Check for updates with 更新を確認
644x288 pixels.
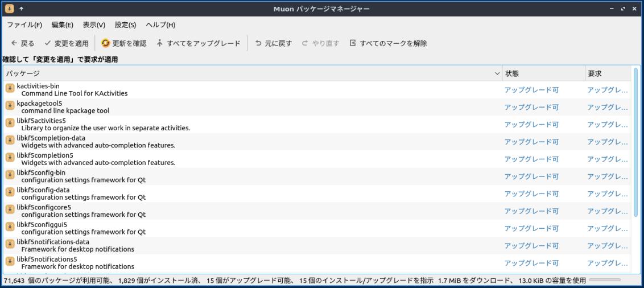point(124,43)
